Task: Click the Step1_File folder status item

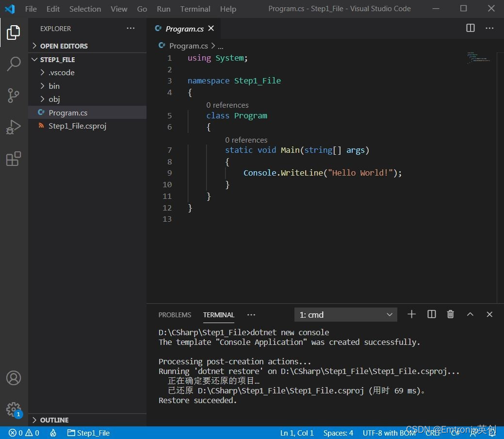Action: point(88,433)
